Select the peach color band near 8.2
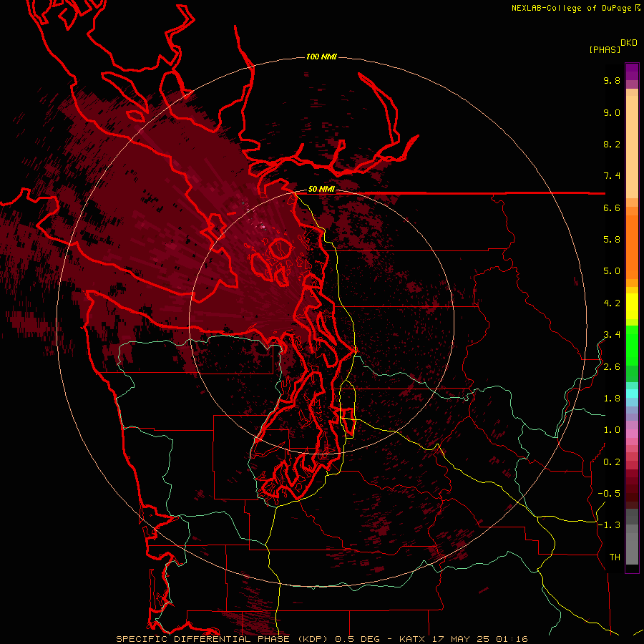This screenshot has width=644, height=644. click(632, 147)
